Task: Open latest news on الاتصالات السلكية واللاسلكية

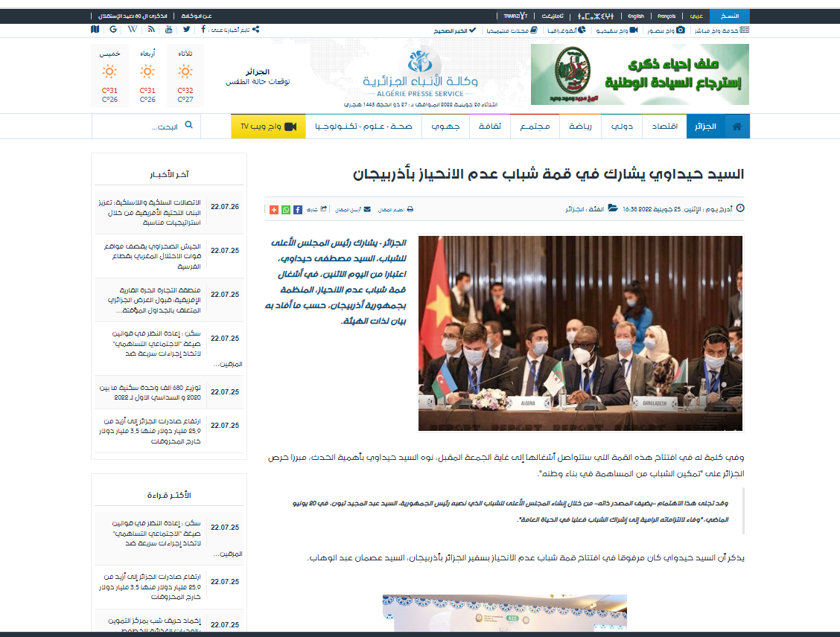Action: coord(150,213)
